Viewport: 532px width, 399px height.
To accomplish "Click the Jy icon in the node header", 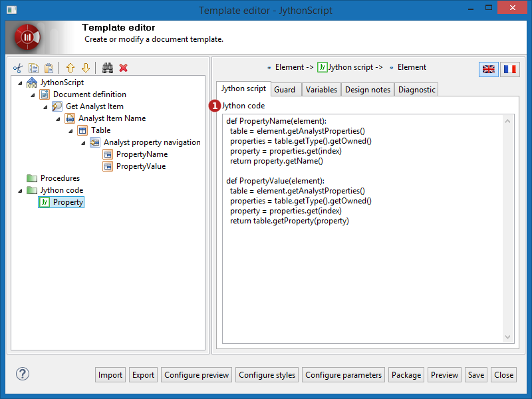I will (322, 67).
